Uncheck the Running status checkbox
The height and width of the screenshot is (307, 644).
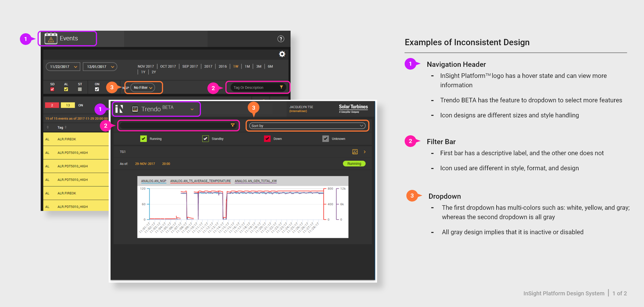pos(143,139)
